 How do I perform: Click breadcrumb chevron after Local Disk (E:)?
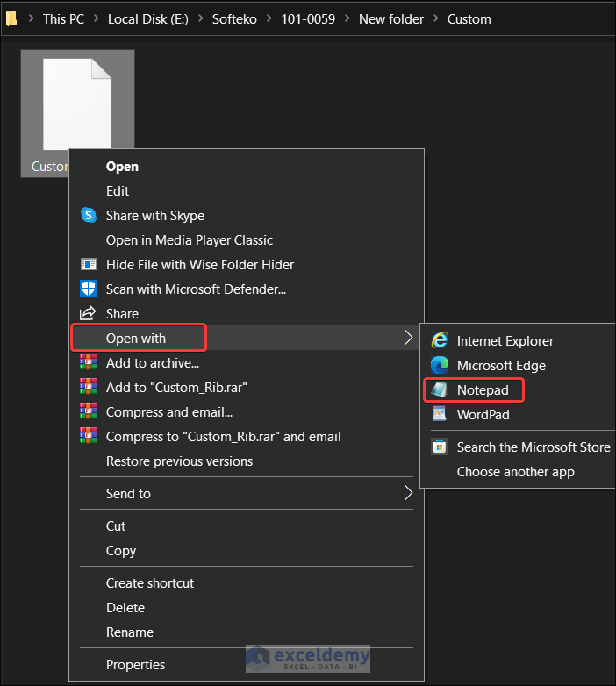tap(201, 18)
